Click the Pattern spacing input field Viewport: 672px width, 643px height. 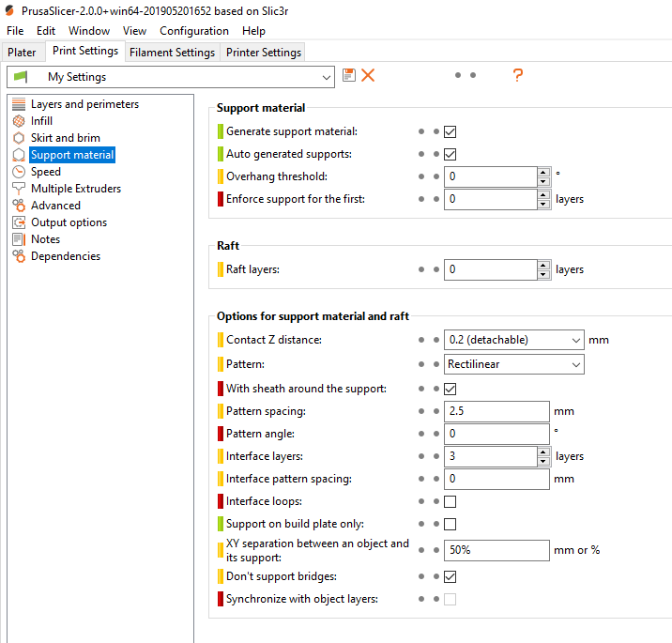496,411
